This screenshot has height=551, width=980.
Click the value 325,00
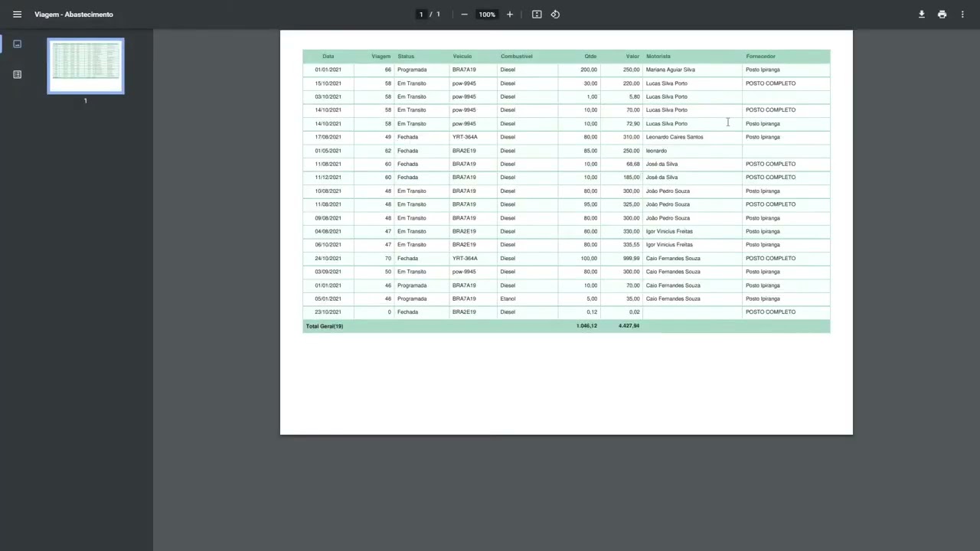point(631,204)
